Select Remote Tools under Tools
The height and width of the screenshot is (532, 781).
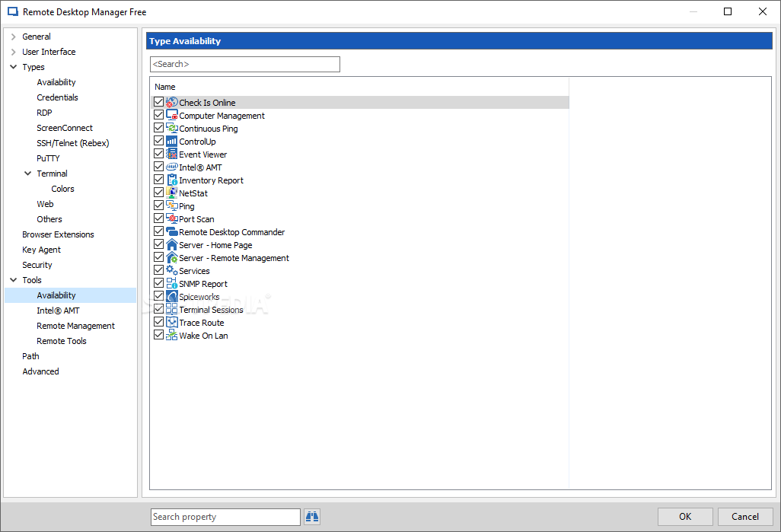tap(62, 341)
